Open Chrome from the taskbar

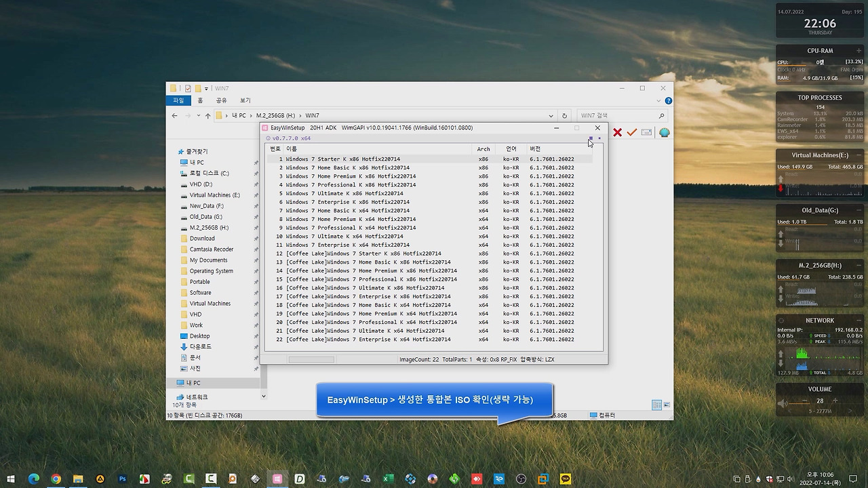click(56, 479)
